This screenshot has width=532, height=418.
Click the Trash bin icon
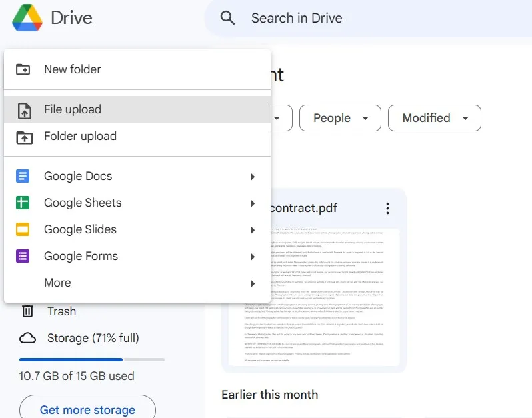point(27,311)
